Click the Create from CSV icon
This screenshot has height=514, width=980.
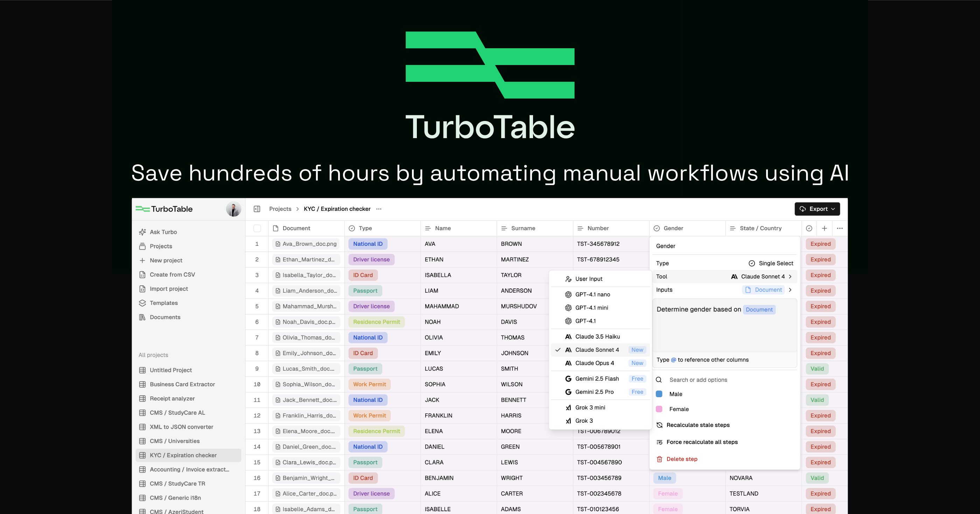(x=142, y=274)
